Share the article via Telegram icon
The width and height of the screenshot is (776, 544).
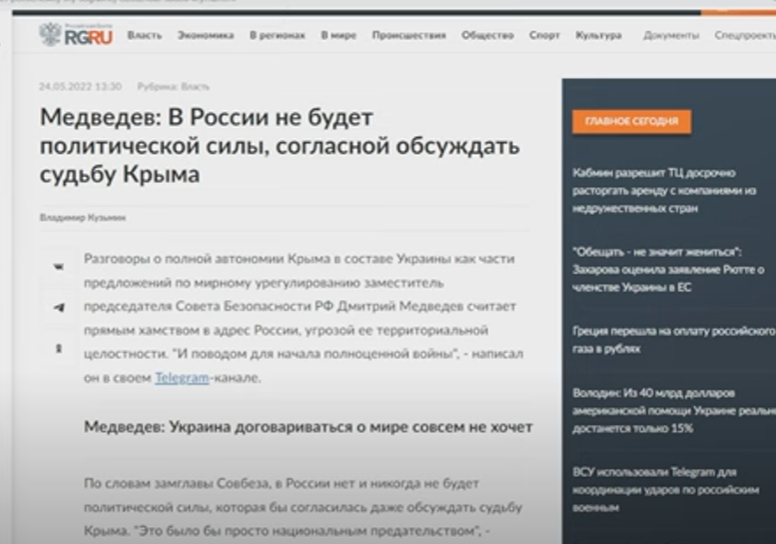point(58,307)
